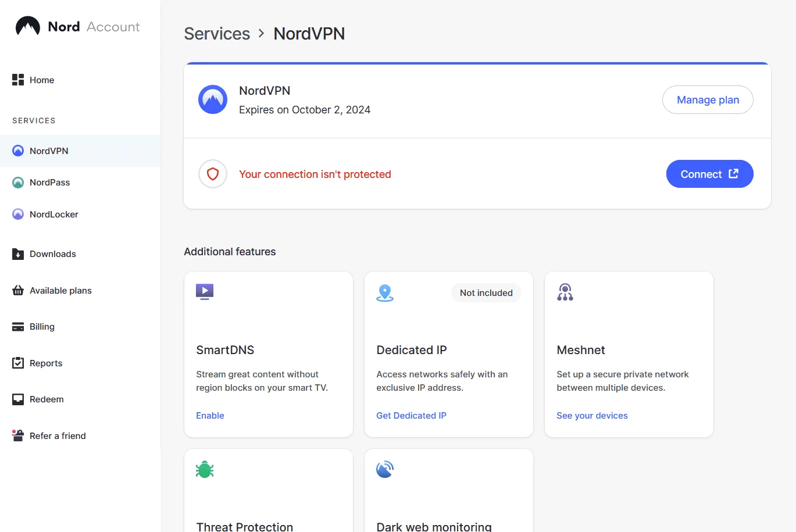Viewport: 796px width, 532px height.
Task: Click the Threat Protection card title
Action: coord(244,527)
